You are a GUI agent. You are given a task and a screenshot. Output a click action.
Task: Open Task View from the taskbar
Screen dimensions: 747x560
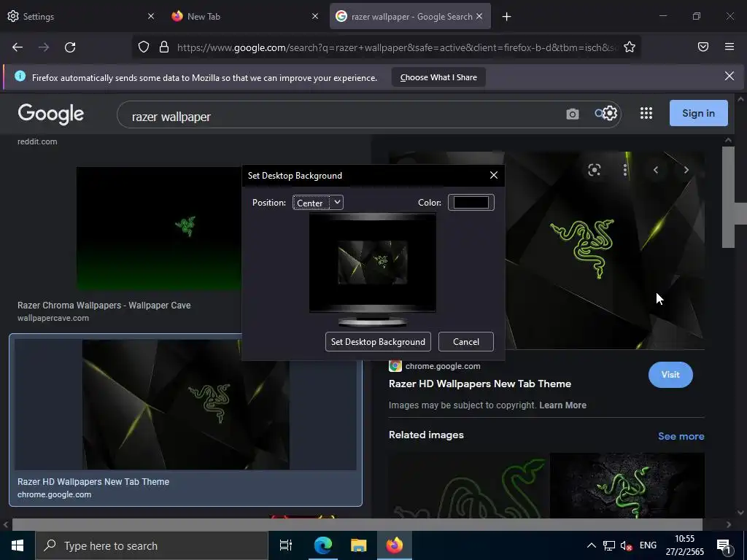pyautogui.click(x=285, y=545)
